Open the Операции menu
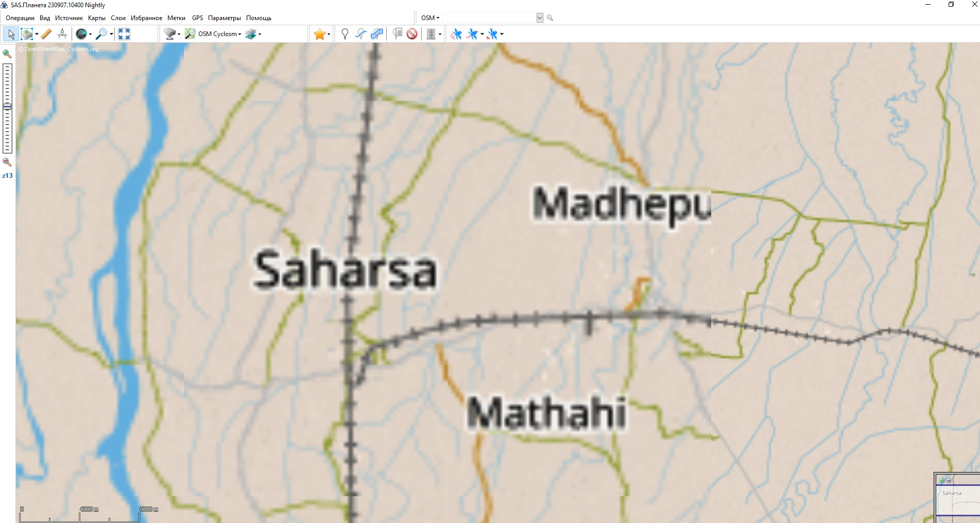Viewport: 980px width, 523px height. click(x=20, y=18)
